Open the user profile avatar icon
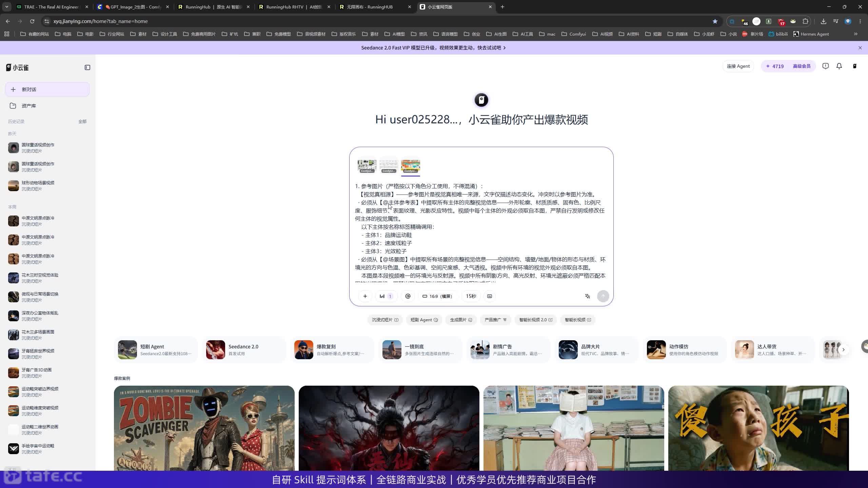 tap(855, 66)
